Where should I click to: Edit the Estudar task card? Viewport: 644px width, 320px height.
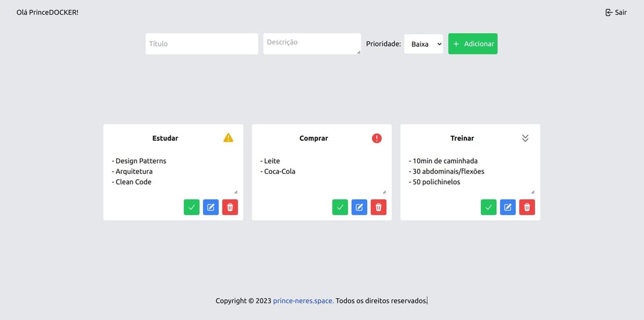[211, 207]
